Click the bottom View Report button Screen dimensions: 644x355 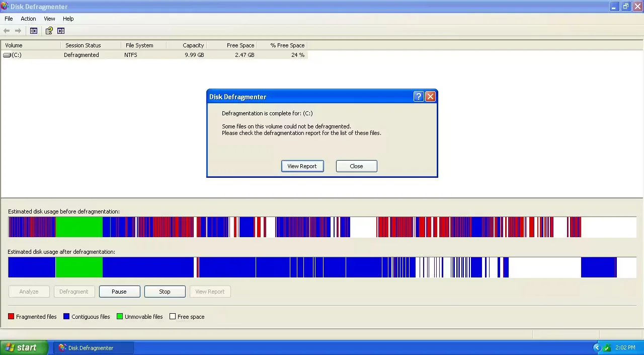point(210,292)
